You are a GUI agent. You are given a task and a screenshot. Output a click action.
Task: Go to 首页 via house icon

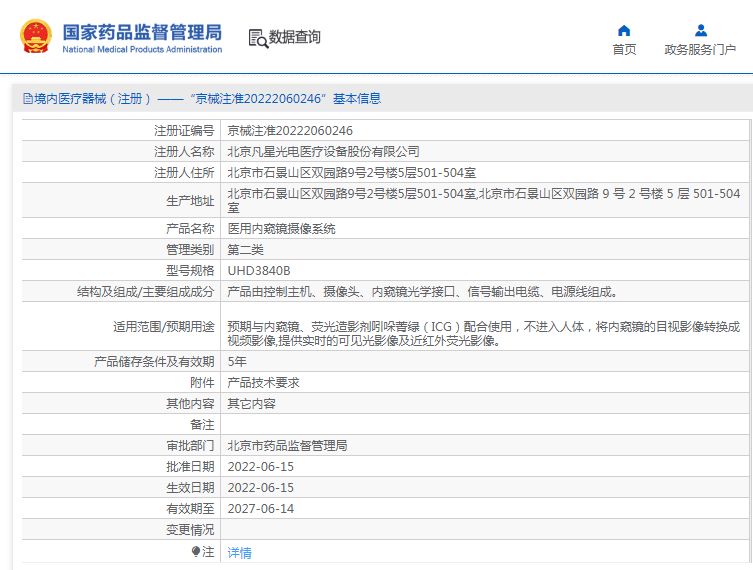pos(624,31)
